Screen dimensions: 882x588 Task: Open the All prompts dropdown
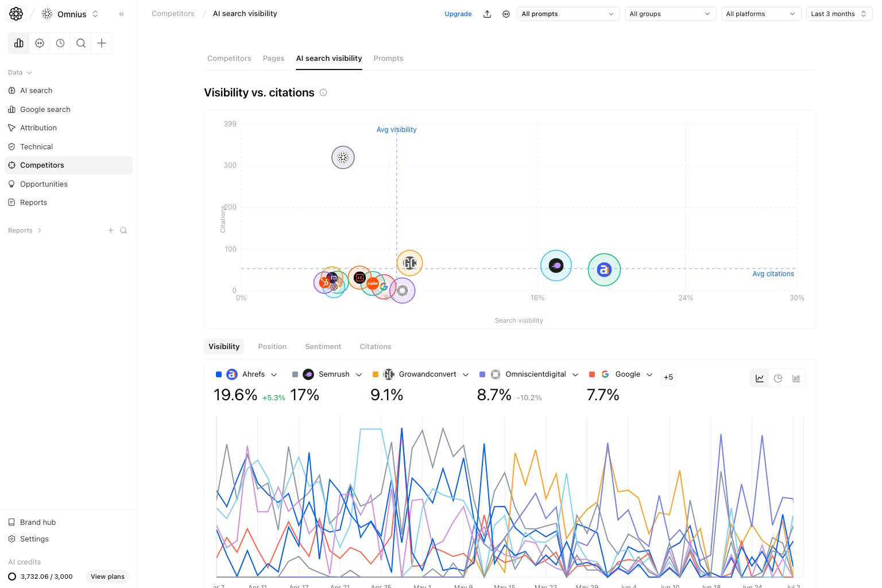point(567,14)
